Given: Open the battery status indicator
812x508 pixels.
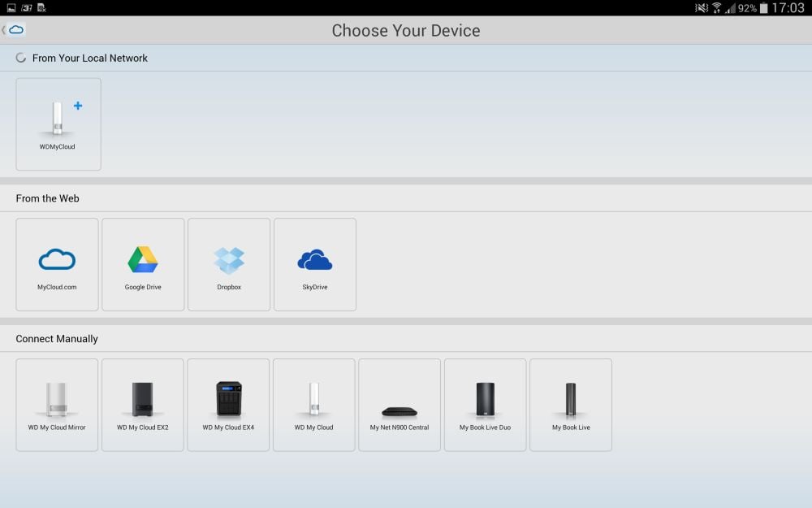Looking at the screenshot, I should [764, 8].
